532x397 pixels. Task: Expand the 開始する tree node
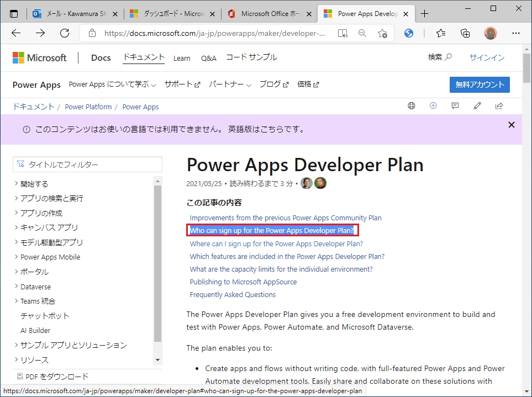coord(16,183)
